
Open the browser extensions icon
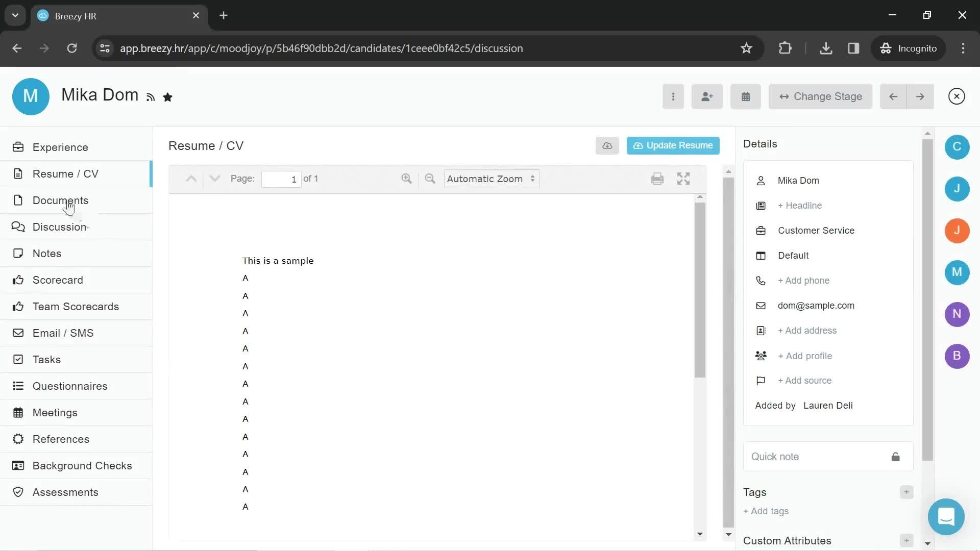[x=785, y=48]
